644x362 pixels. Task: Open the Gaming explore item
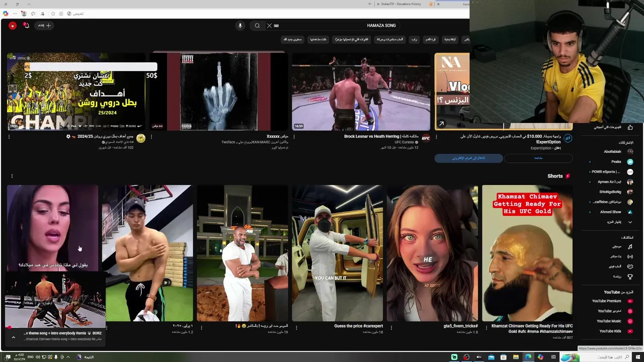coord(621,266)
